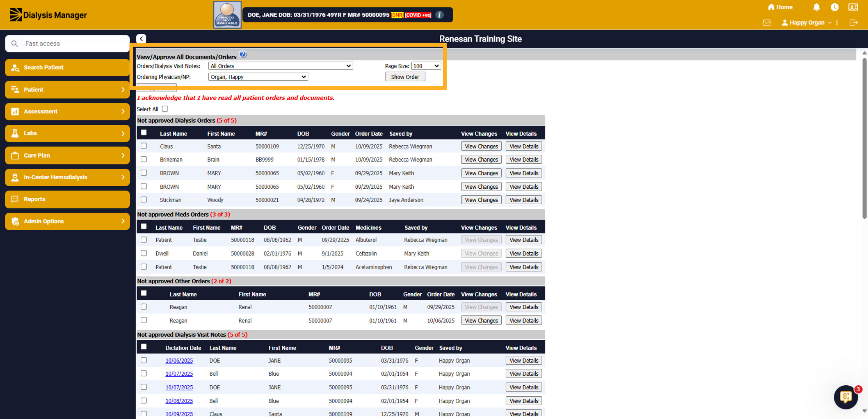View Details for Albuterol meds order
Screen dimensions: 868x419
click(524, 240)
